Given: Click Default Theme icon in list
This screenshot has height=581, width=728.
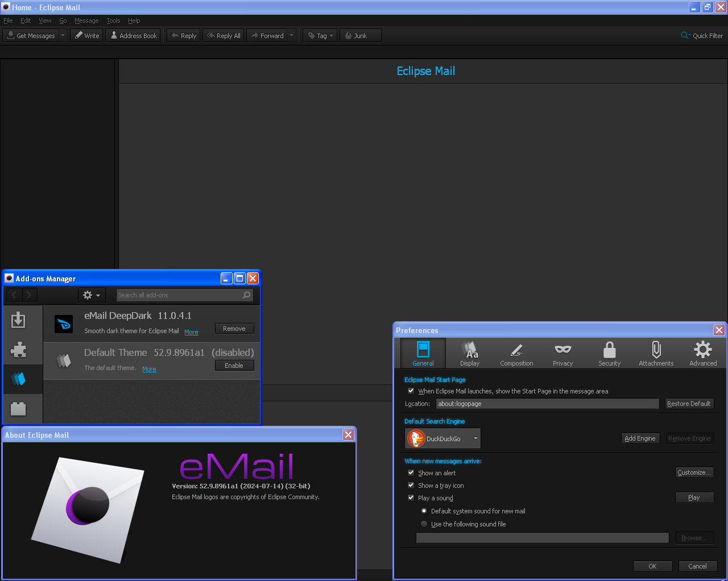Looking at the screenshot, I should (64, 360).
